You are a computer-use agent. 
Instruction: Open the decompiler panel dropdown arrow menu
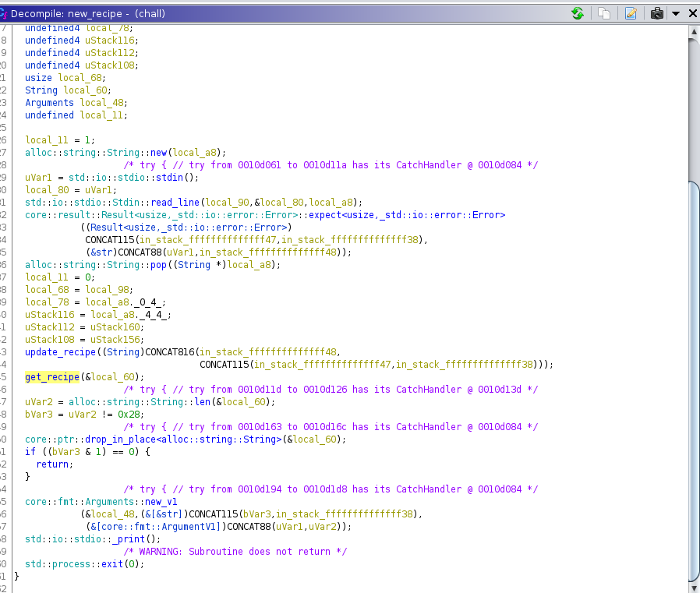(676, 14)
